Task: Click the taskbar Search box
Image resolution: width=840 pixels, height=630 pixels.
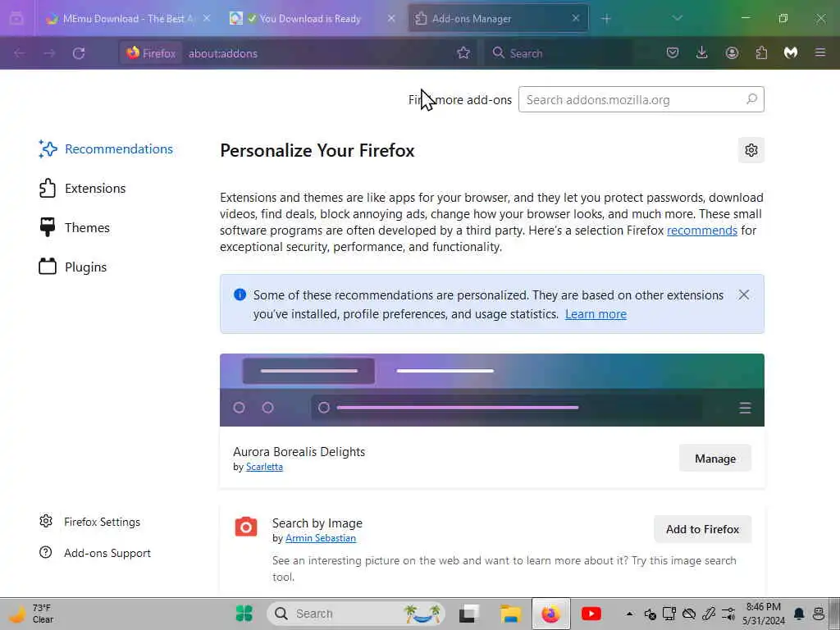Action: (356, 614)
